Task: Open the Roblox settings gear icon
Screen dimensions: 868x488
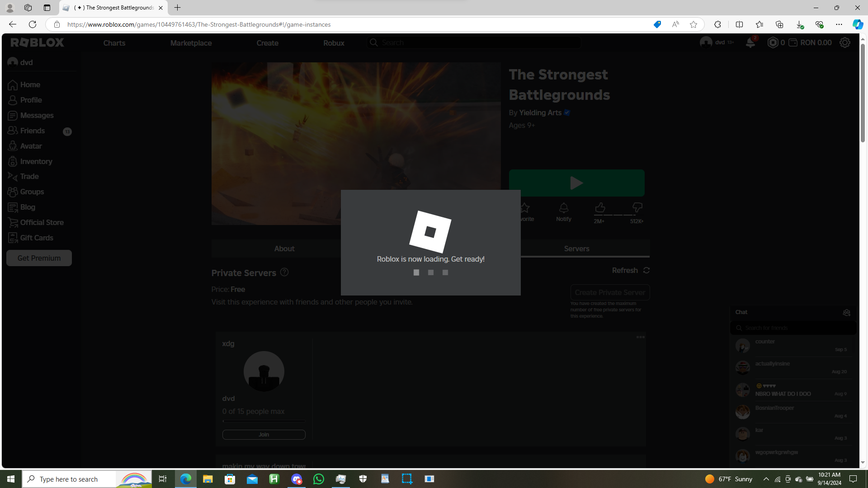Action: (844, 42)
